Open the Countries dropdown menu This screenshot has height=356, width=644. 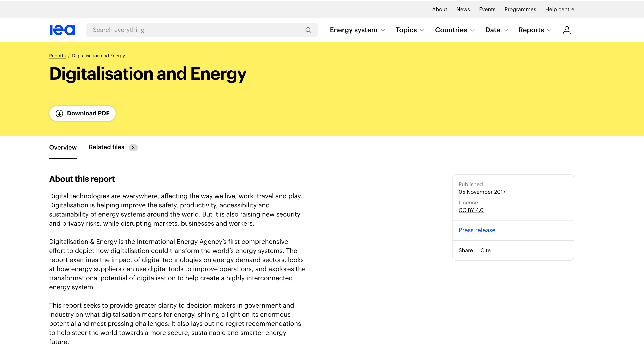455,30
